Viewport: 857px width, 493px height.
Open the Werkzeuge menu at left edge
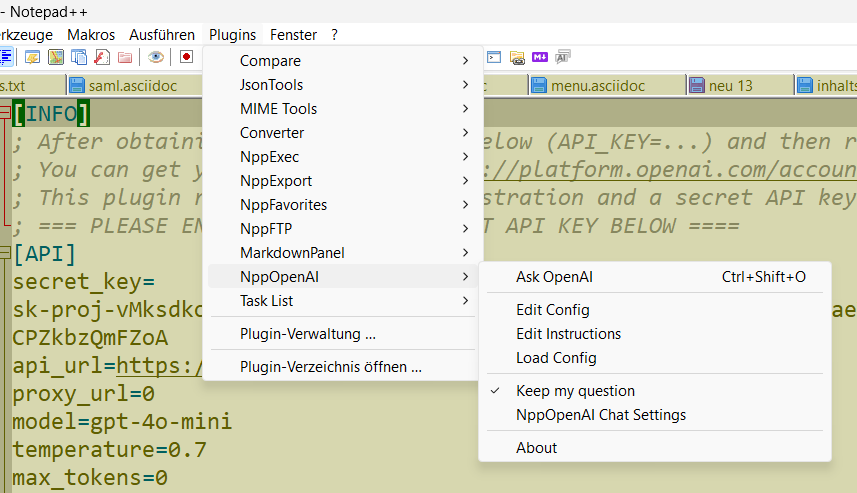[x=26, y=35]
